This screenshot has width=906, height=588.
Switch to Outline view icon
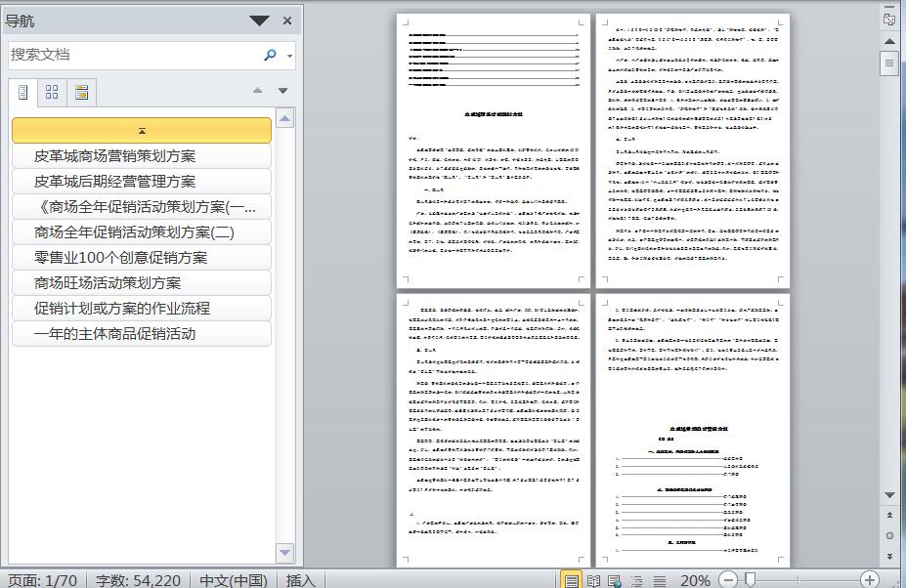tap(635, 580)
